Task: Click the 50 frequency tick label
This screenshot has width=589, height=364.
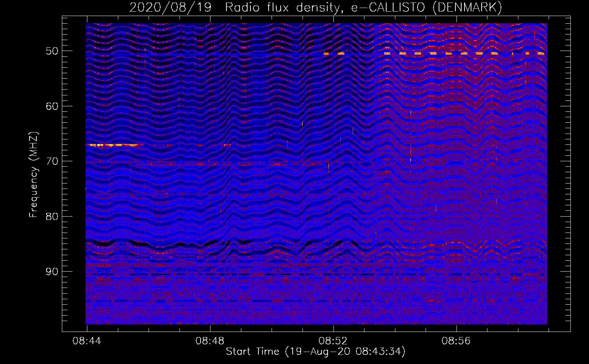Action: click(52, 51)
